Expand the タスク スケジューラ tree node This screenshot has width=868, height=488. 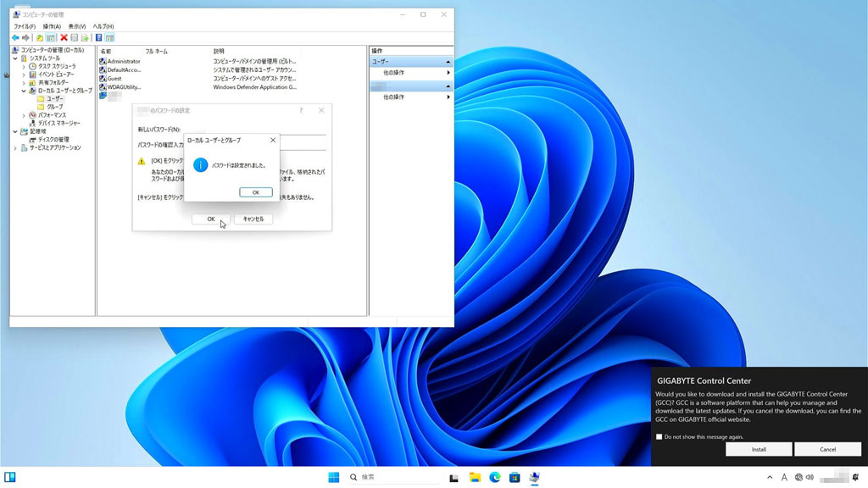(24, 66)
